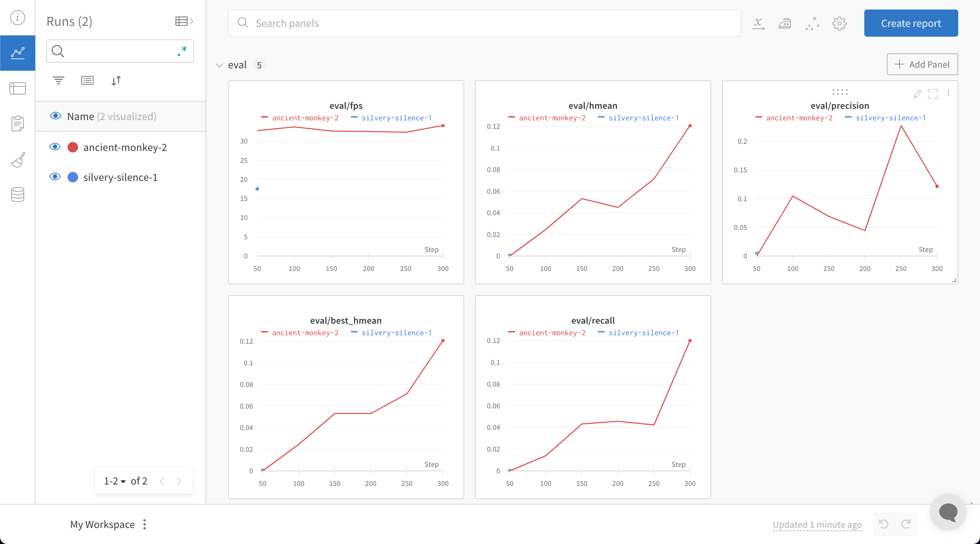Image resolution: width=980 pixels, height=544 pixels.
Task: Open the logs panel from the sidebar
Action: coord(17,123)
